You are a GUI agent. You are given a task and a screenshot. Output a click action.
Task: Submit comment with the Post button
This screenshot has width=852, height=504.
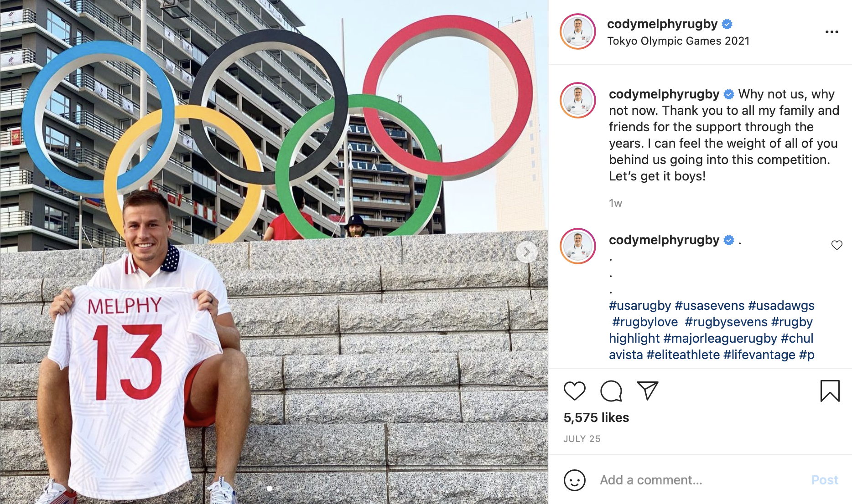tap(825, 480)
